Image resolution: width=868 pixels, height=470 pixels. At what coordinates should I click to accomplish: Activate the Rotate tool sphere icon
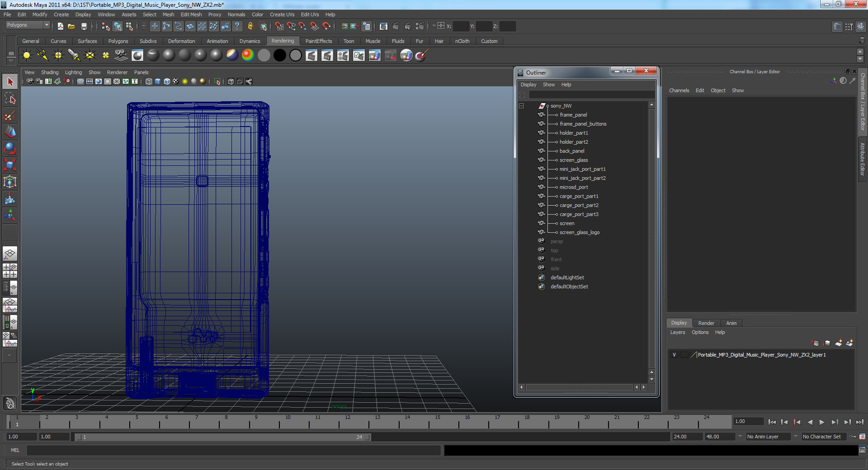10,148
